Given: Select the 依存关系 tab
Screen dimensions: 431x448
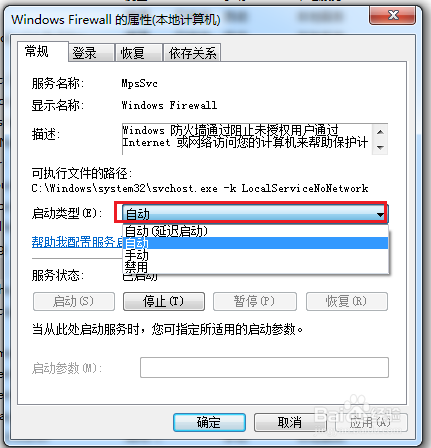Looking at the screenshot, I should (x=192, y=53).
